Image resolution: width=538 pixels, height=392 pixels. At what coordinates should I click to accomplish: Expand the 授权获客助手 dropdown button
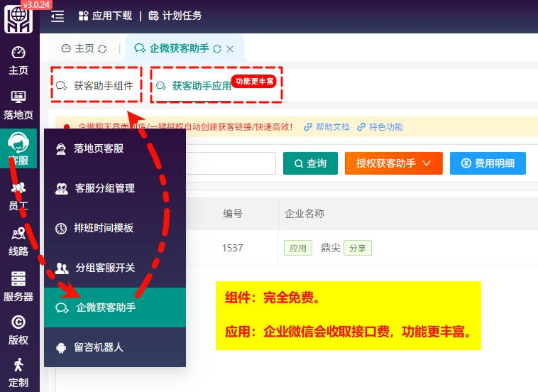pos(394,163)
